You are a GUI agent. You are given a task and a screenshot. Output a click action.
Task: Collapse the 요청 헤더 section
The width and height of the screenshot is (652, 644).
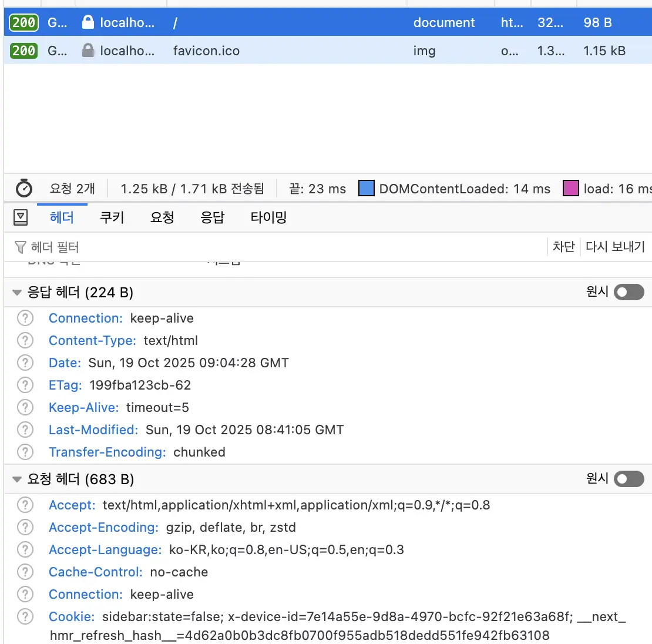[17, 479]
